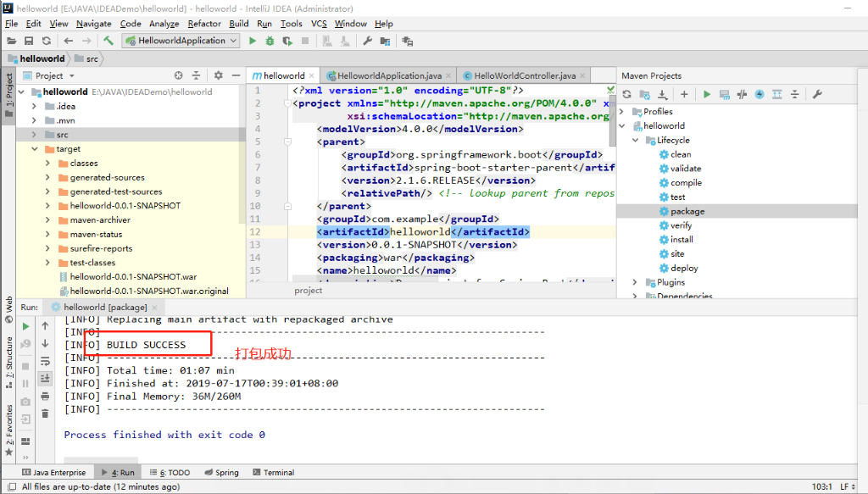
Task: Click the Synchronize toolbar icon
Action: pos(47,41)
